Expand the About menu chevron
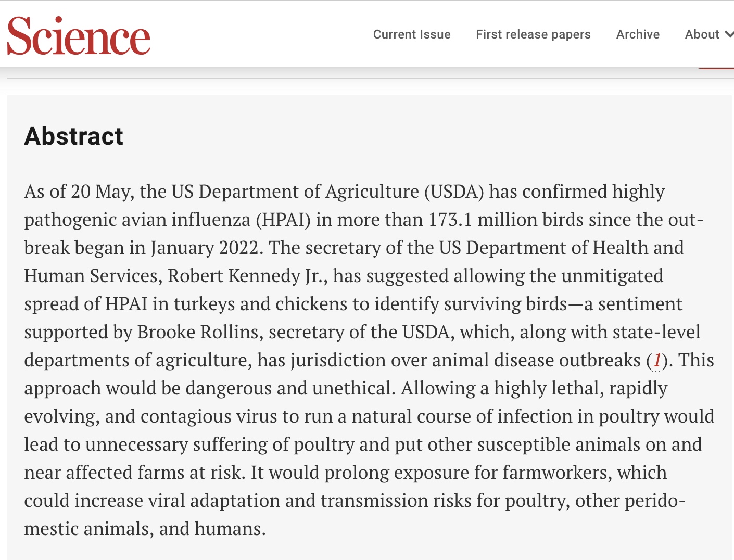The height and width of the screenshot is (560, 734). click(729, 34)
